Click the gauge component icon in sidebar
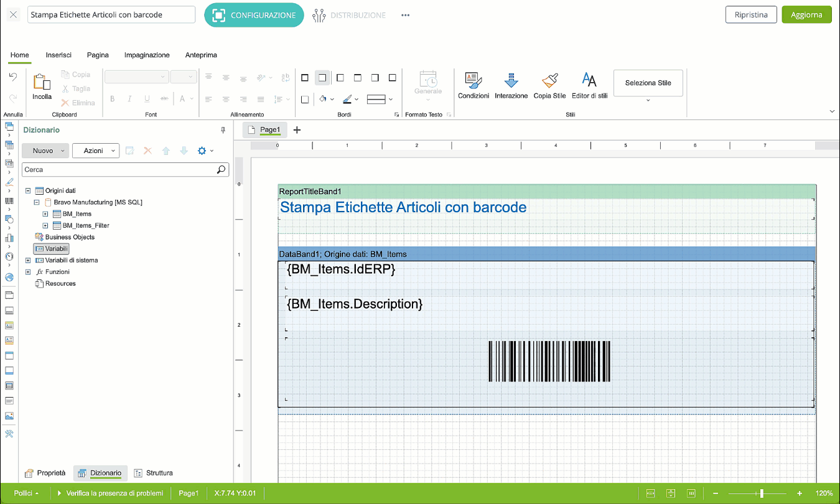 pyautogui.click(x=9, y=256)
